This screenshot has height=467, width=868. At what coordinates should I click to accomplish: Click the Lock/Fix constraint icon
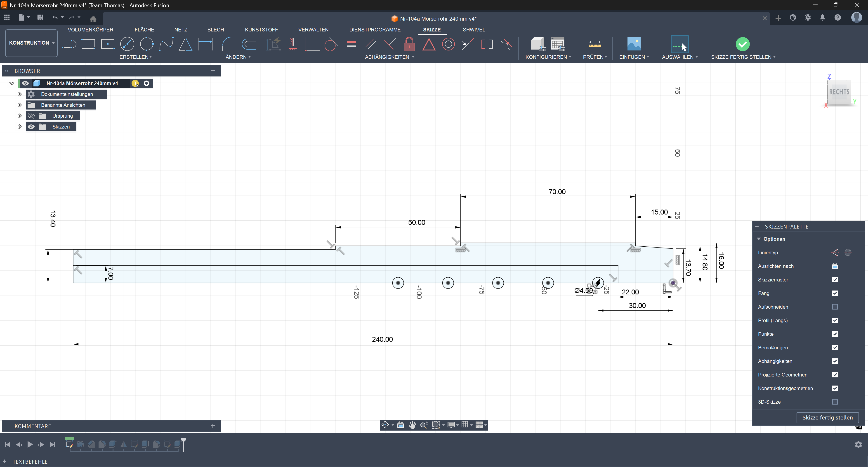click(409, 44)
